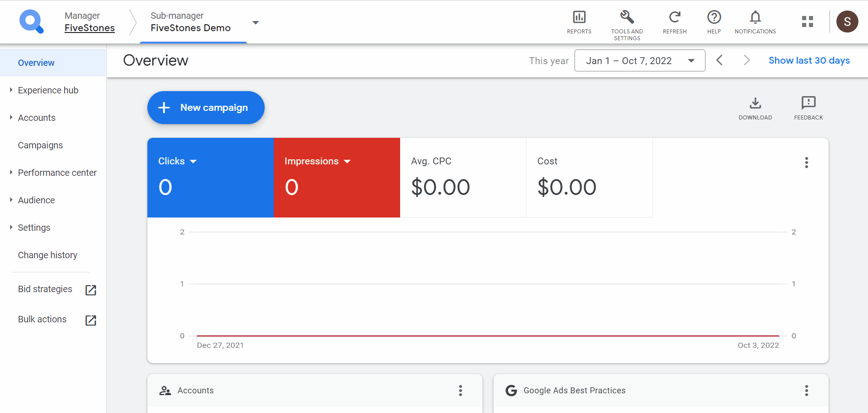The image size is (868, 413).
Task: Click the Google G icon in Best Practices card
Action: coord(511,391)
